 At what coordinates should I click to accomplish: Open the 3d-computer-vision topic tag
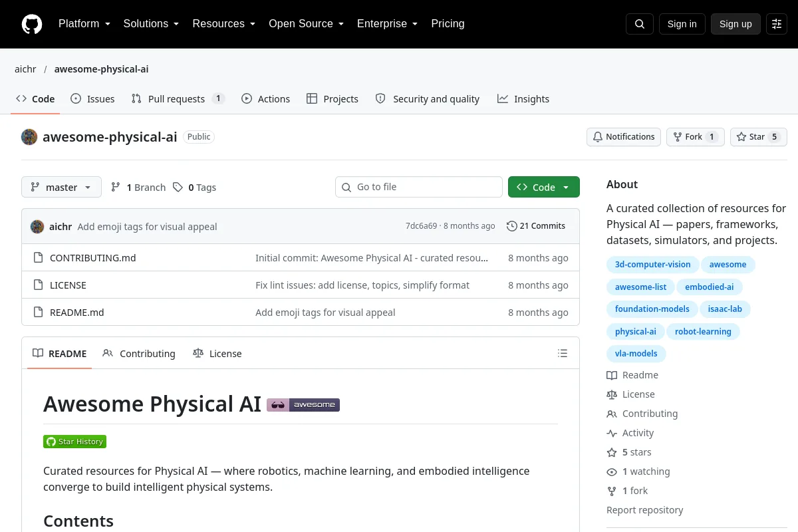[x=652, y=265]
